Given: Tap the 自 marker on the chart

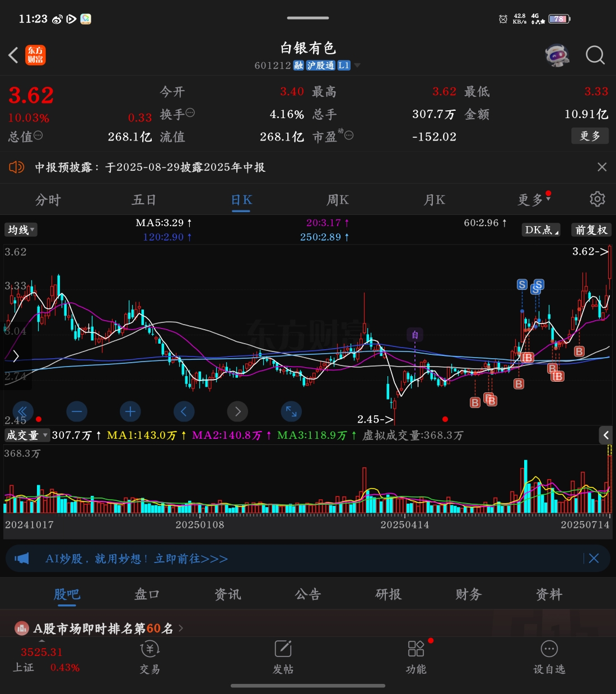Looking at the screenshot, I should [x=415, y=335].
